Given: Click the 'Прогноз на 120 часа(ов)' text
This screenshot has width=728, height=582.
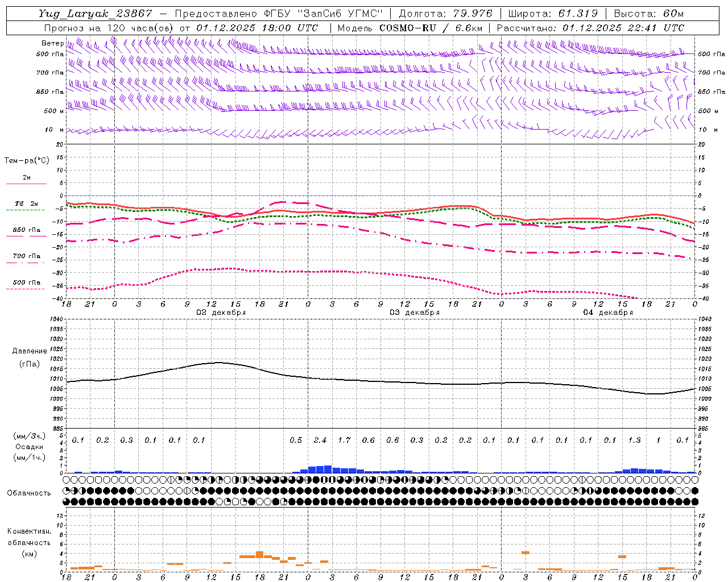Looking at the screenshot, I should (x=109, y=28).
